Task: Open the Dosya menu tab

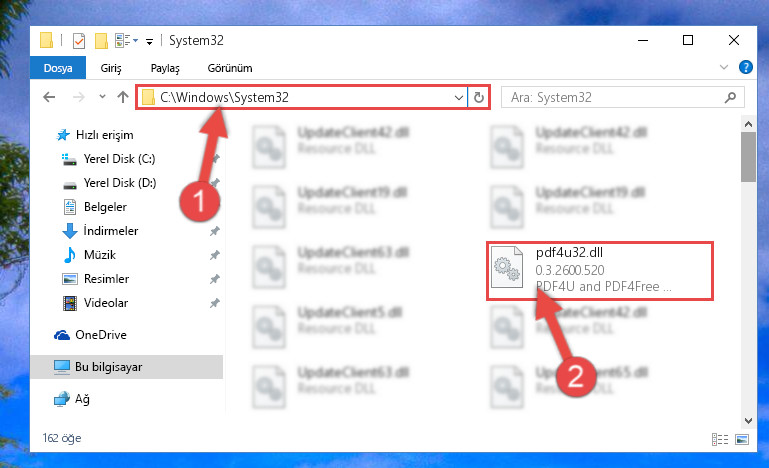Action: 58,68
